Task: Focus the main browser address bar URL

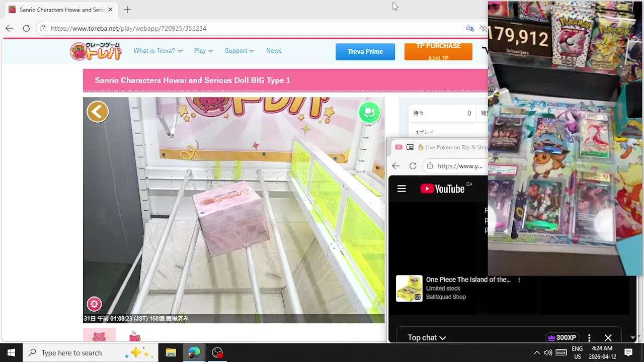Action: point(129,28)
